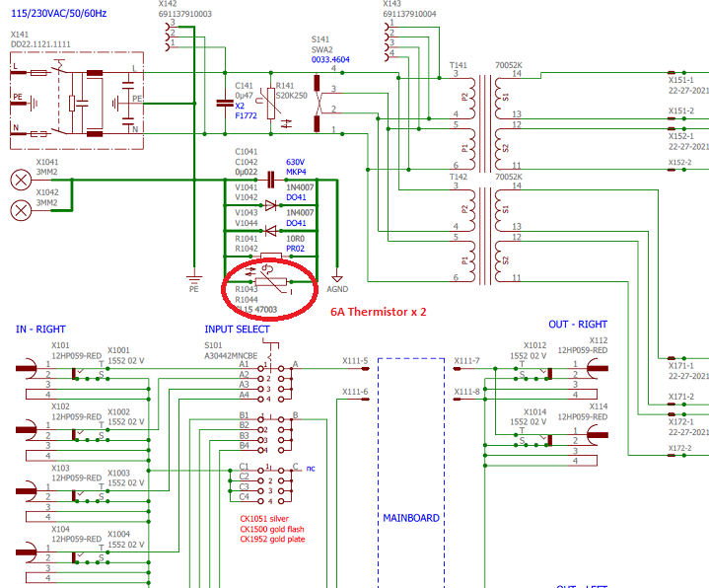Click the 115/230VAC/50/60Hz label

click(x=59, y=13)
